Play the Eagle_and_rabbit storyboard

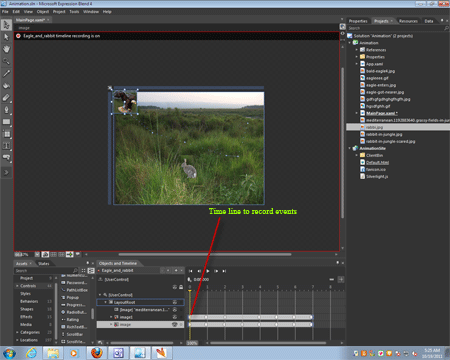pyautogui.click(x=208, y=271)
